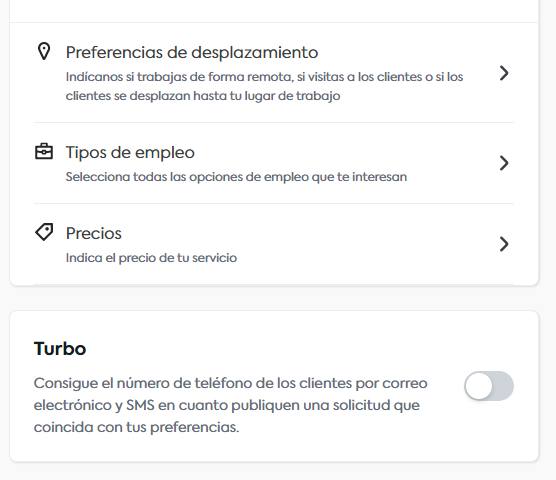This screenshot has width=556, height=480.
Task: Open the Precios heading
Action: pos(94,233)
